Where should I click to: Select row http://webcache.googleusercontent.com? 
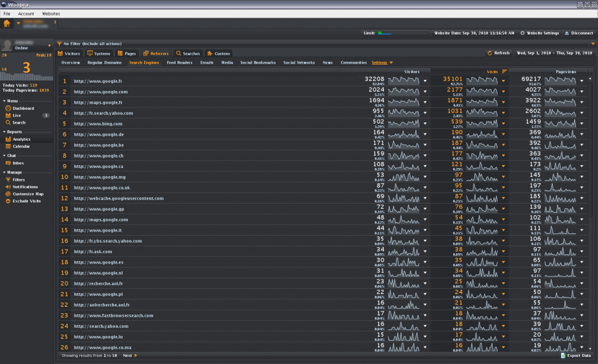tap(323, 198)
